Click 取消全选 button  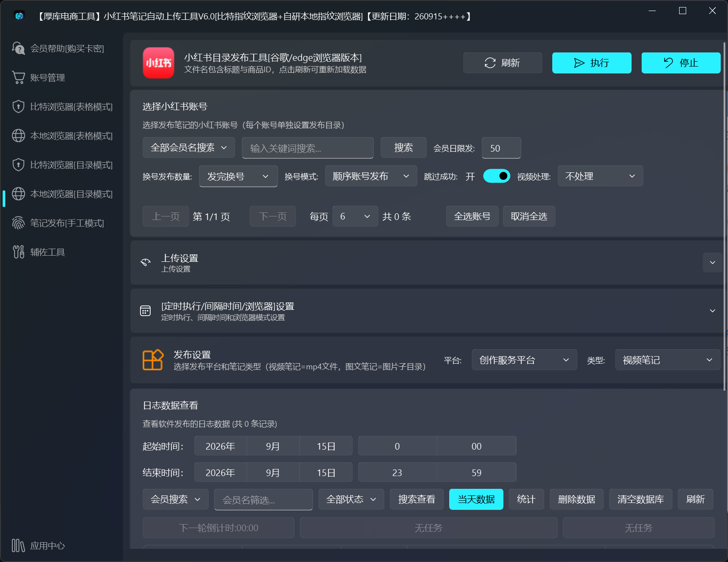[x=529, y=216]
